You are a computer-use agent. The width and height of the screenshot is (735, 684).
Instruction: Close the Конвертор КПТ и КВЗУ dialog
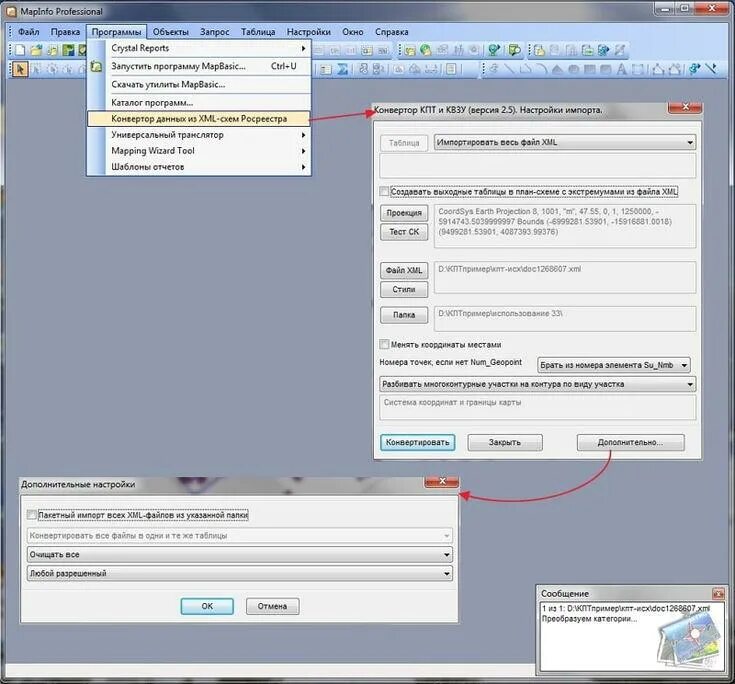685,107
